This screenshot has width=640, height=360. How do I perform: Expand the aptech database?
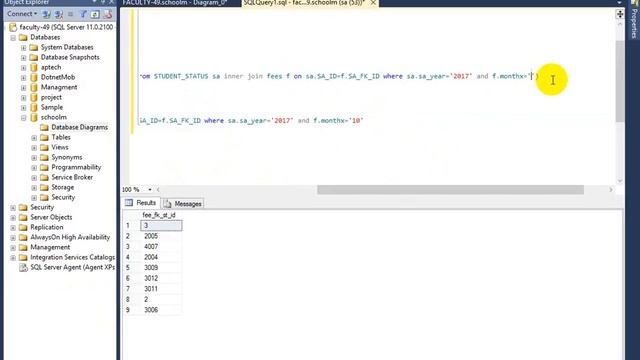24,68
